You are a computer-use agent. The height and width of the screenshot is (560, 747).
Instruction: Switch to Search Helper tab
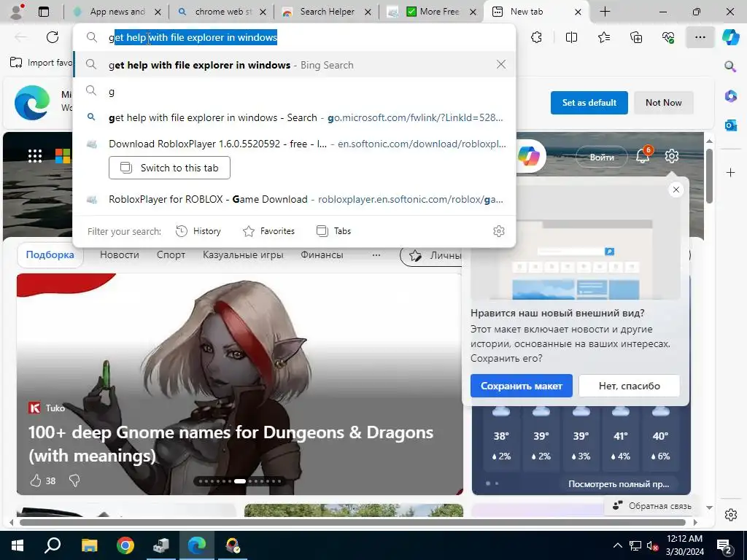[326, 12]
